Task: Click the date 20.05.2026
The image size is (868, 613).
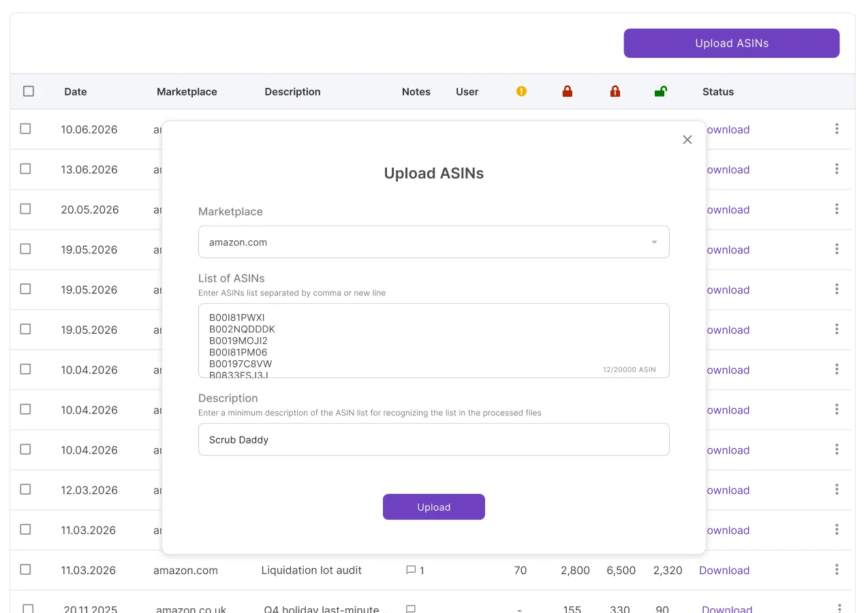Action: (x=90, y=210)
